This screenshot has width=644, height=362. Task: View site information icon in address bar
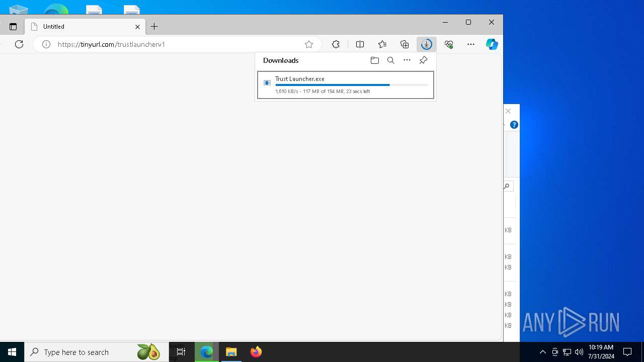46,44
